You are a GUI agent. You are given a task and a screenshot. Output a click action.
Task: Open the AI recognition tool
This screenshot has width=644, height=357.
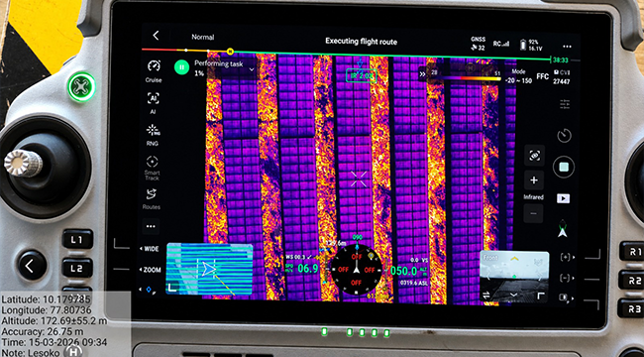coord(153,98)
